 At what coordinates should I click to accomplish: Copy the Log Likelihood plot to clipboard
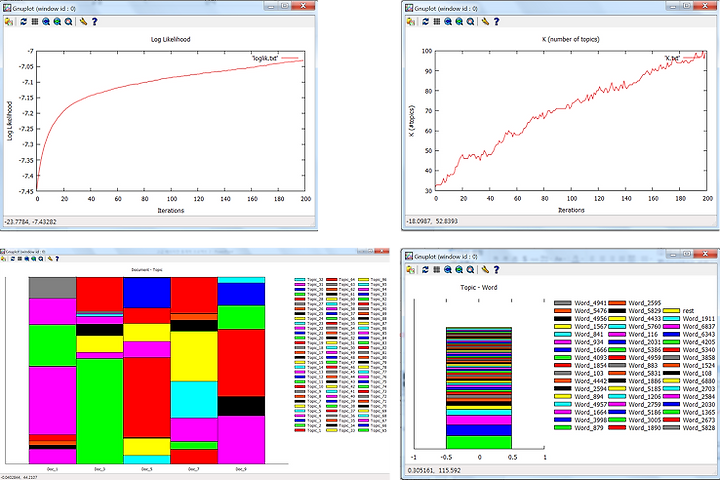pyautogui.click(x=9, y=22)
